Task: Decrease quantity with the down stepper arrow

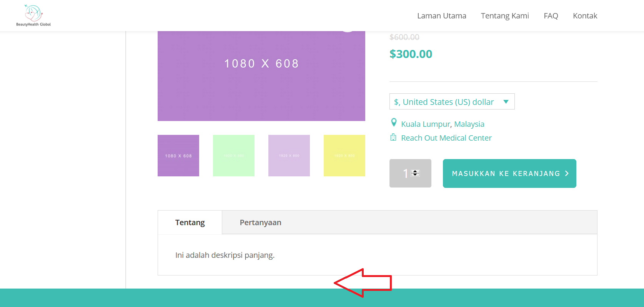Action: tap(415, 175)
